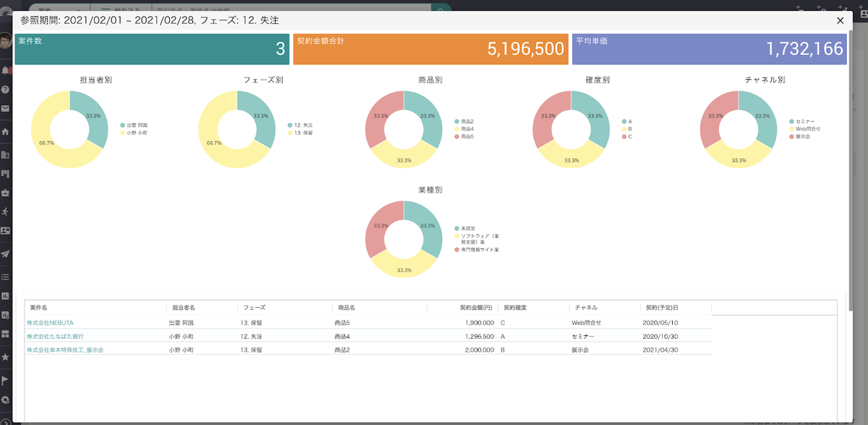Image resolution: width=868 pixels, height=425 pixels.
Task: Toggle 商品4 legend entry in 商品別 chart
Action: point(467,129)
